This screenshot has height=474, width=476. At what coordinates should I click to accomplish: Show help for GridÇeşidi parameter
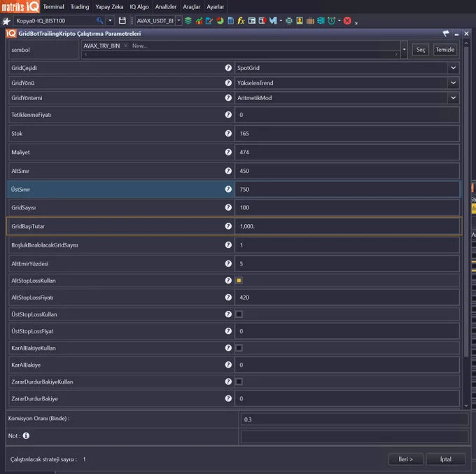228,68
